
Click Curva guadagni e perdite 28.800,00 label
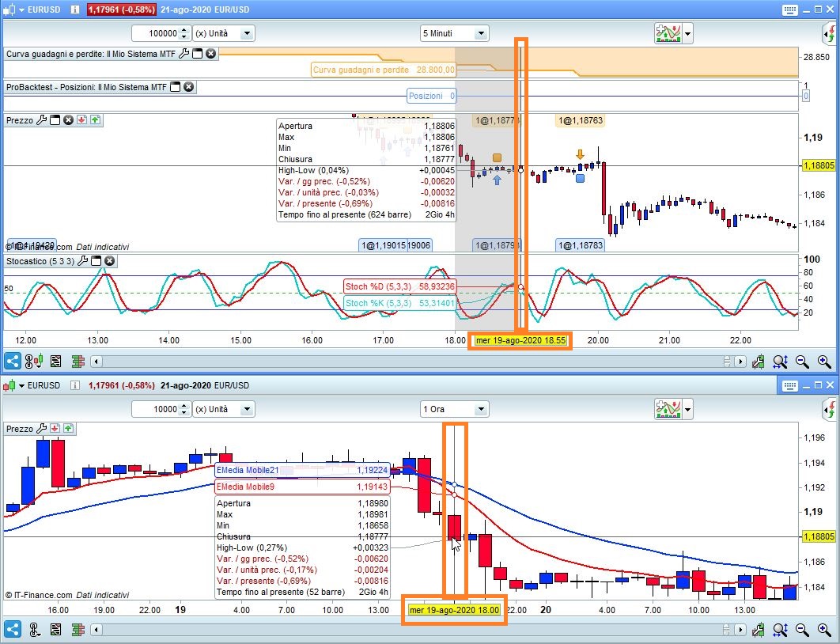(x=384, y=70)
